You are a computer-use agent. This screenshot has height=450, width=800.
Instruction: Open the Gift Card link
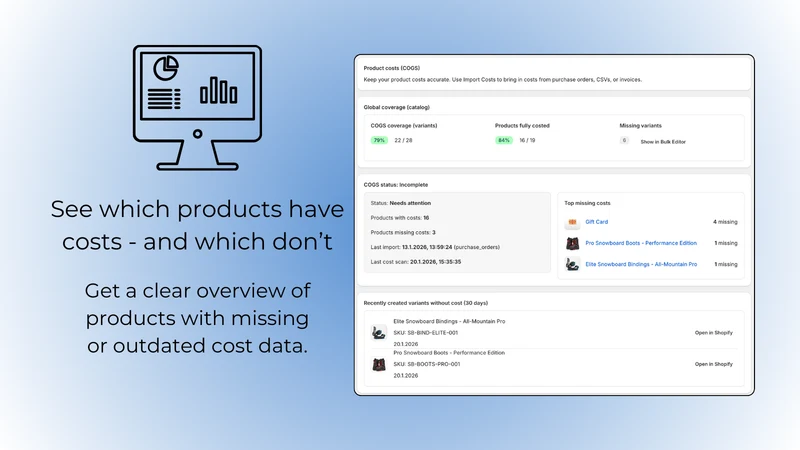596,222
